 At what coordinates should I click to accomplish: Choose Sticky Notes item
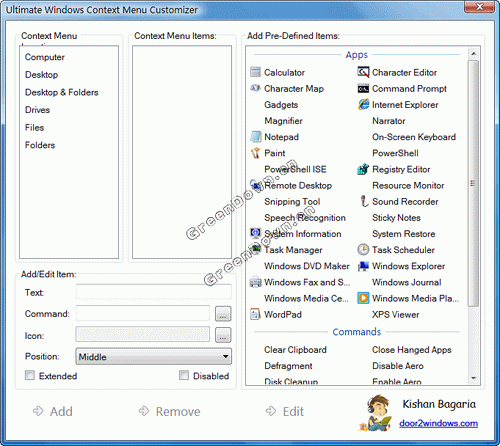tap(396, 218)
